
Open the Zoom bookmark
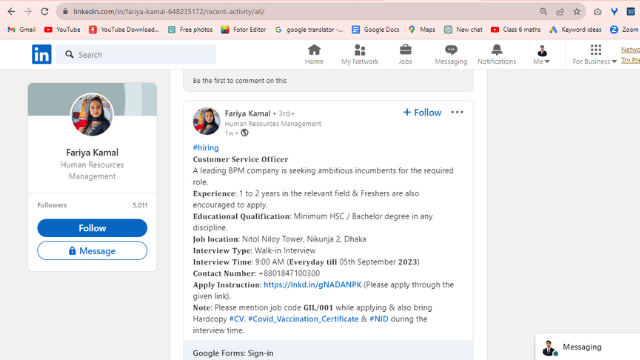(624, 29)
